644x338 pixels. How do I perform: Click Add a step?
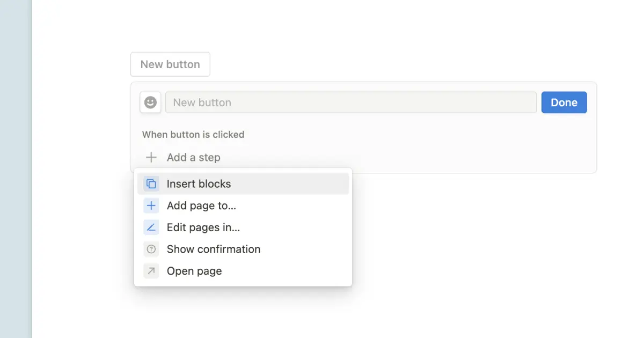194,157
